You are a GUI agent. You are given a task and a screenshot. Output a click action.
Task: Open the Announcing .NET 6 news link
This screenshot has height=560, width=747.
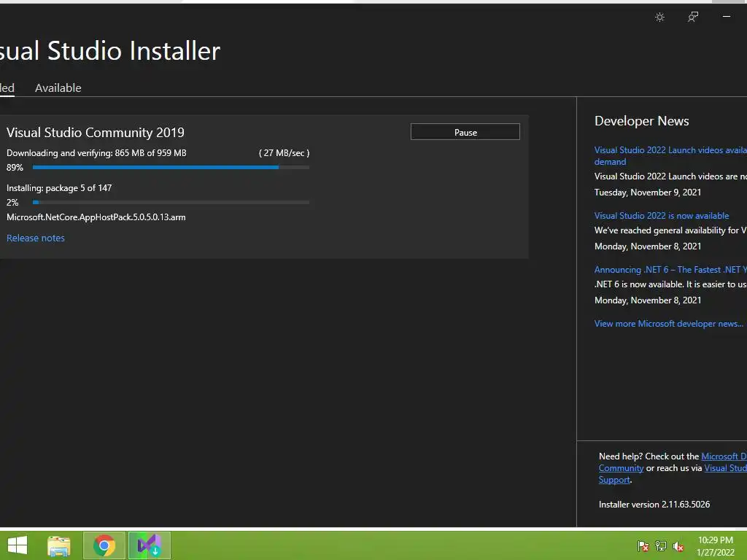(x=671, y=270)
